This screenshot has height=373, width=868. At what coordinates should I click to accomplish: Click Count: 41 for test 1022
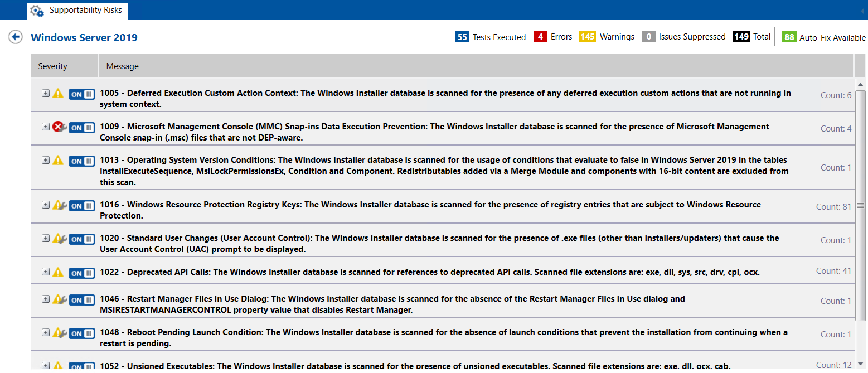pos(833,271)
